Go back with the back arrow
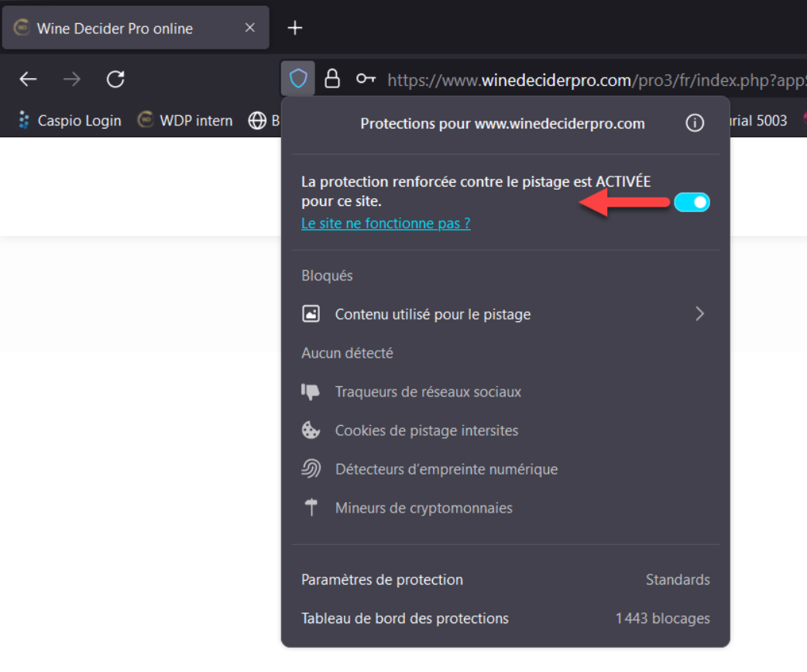The image size is (807, 672). (x=29, y=79)
